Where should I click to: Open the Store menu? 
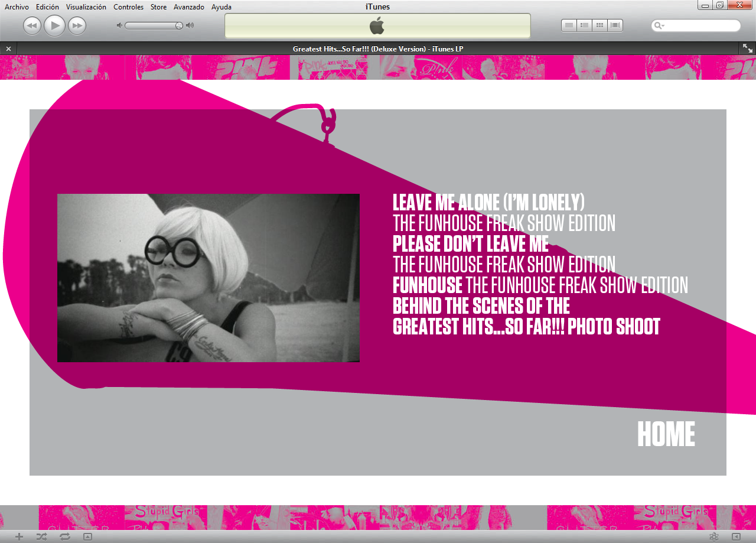(158, 7)
